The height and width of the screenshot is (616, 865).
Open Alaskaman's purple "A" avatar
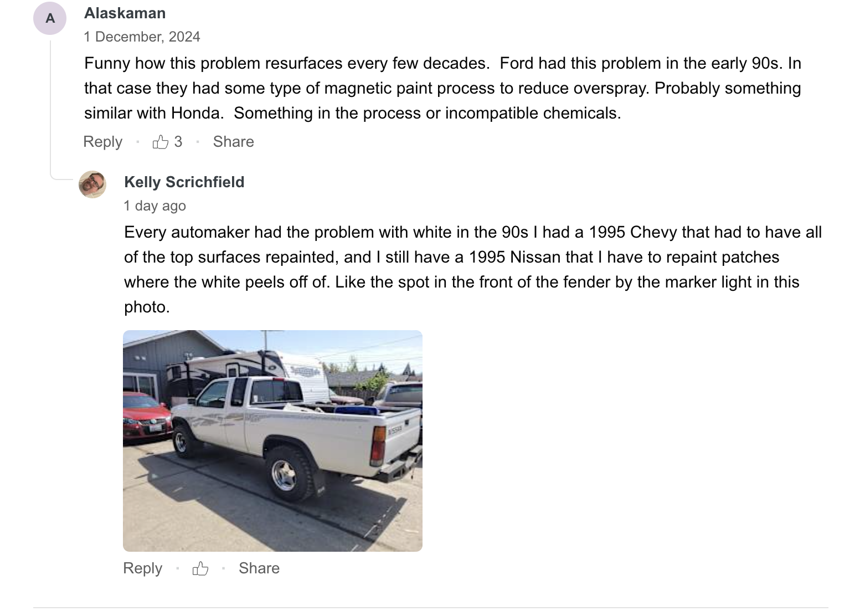click(50, 18)
